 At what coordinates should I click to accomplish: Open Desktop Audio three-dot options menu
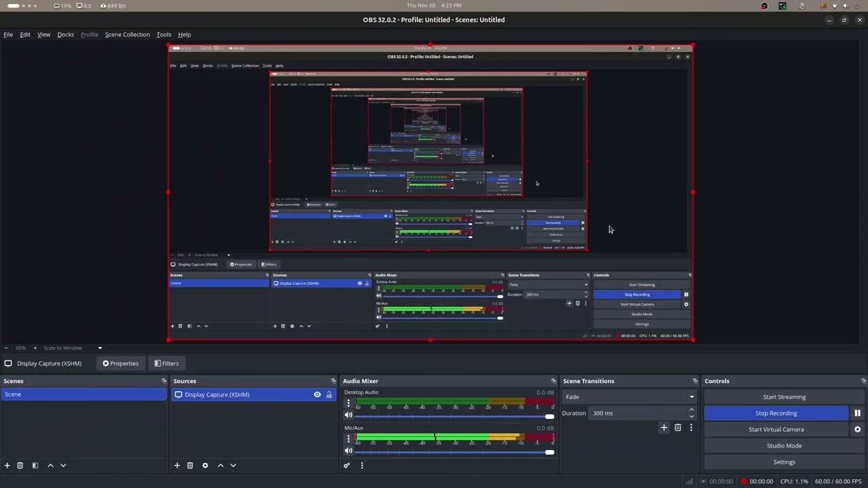tap(349, 403)
